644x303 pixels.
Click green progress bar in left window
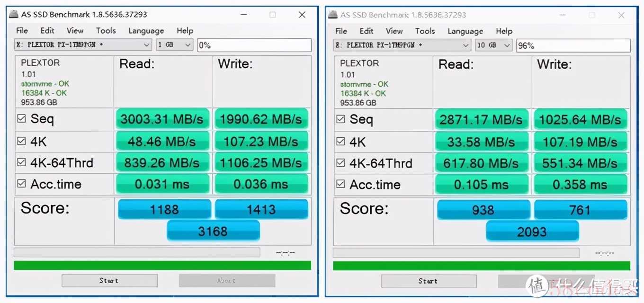click(162, 265)
